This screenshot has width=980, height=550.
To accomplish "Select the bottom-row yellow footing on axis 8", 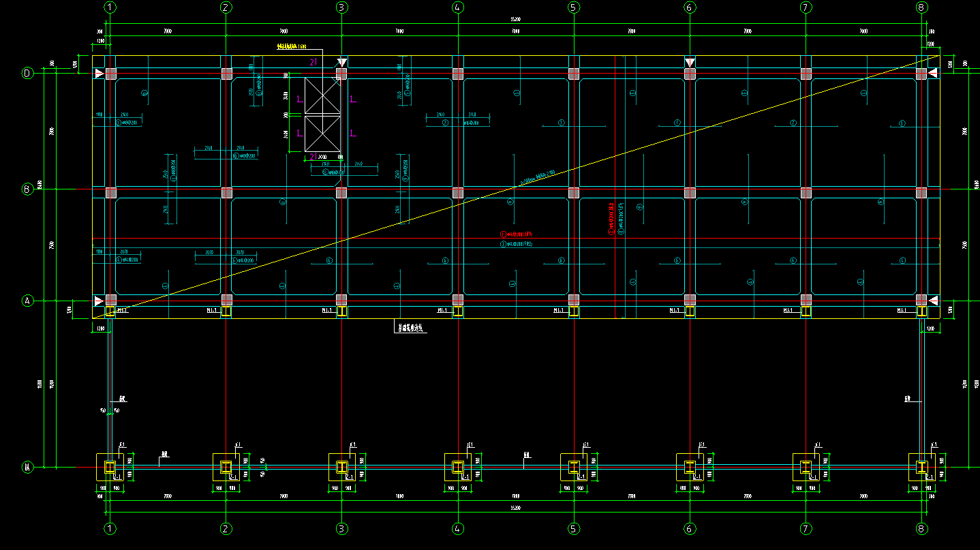I will [x=921, y=468].
